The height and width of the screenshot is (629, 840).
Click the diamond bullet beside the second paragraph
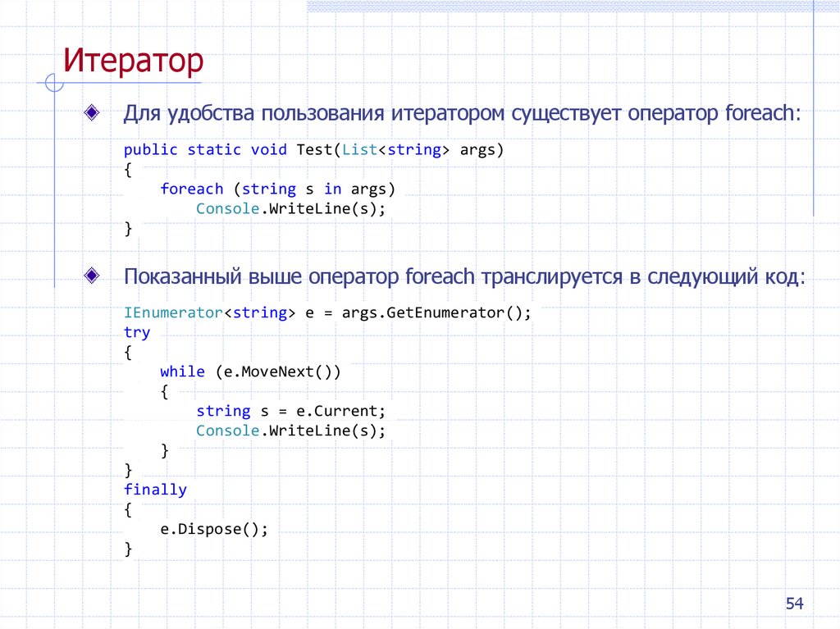point(90,275)
